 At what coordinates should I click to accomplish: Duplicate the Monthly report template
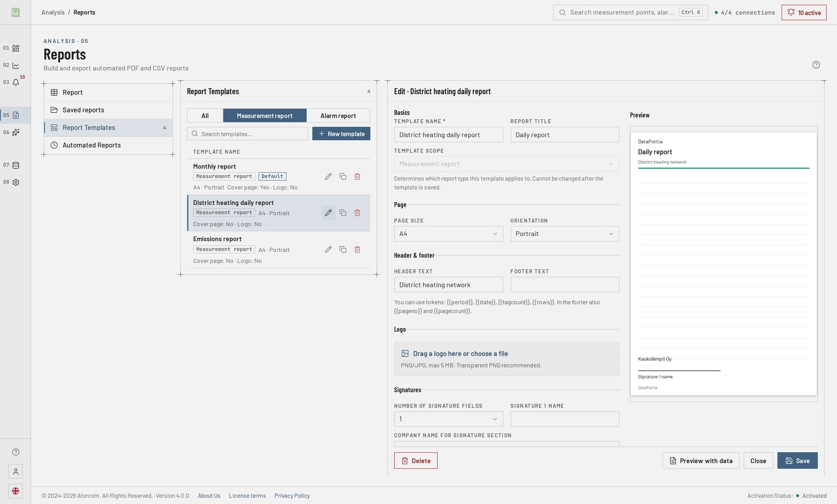[343, 176]
